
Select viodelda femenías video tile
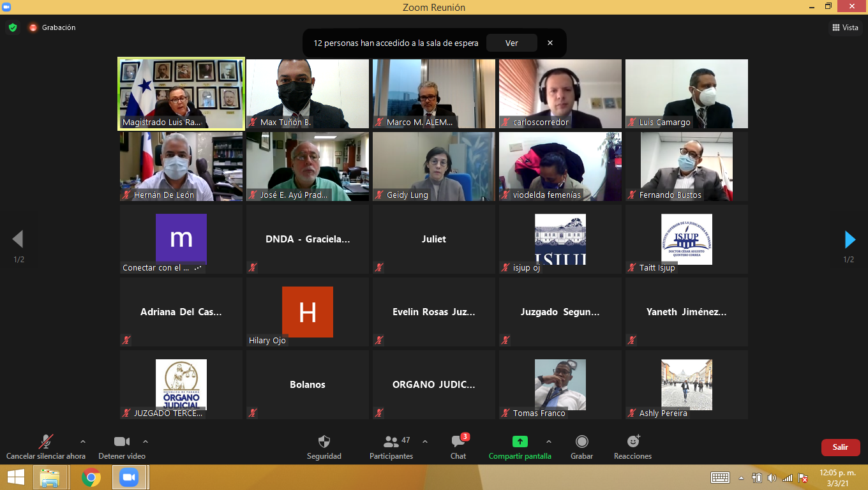[x=560, y=167]
